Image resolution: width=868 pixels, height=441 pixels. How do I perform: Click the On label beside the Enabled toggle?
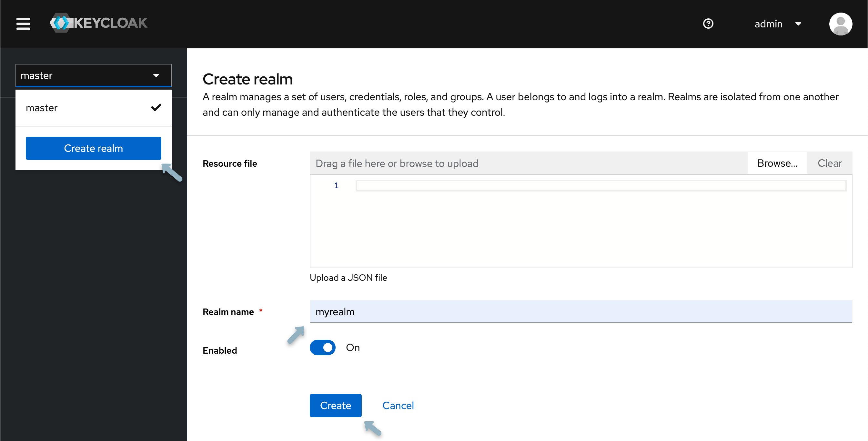click(352, 348)
